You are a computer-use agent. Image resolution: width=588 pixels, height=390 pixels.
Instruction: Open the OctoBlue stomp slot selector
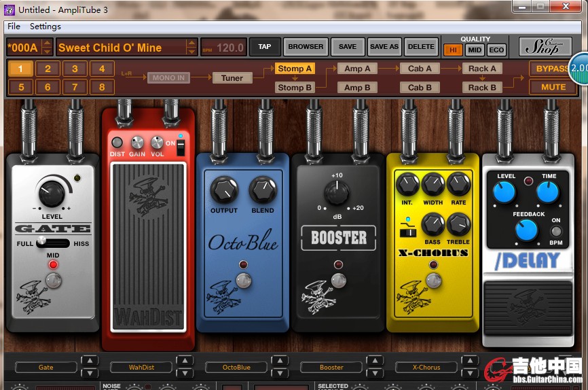click(x=236, y=367)
